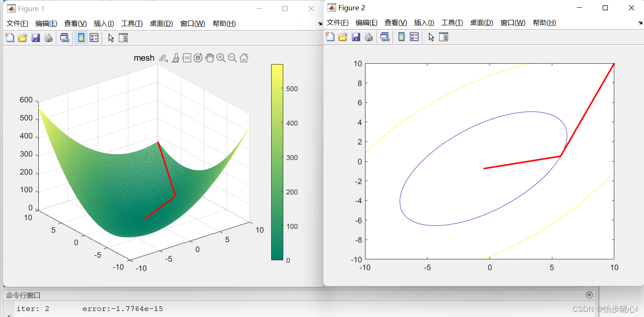Screen dimensions: 644x317
Task: Open the 查看(V) menu in Figure 2
Action: [396, 23]
